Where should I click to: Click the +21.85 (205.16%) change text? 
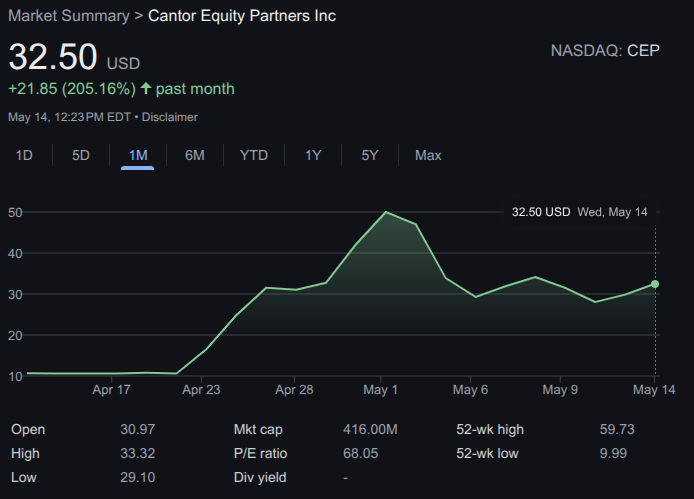(x=72, y=89)
